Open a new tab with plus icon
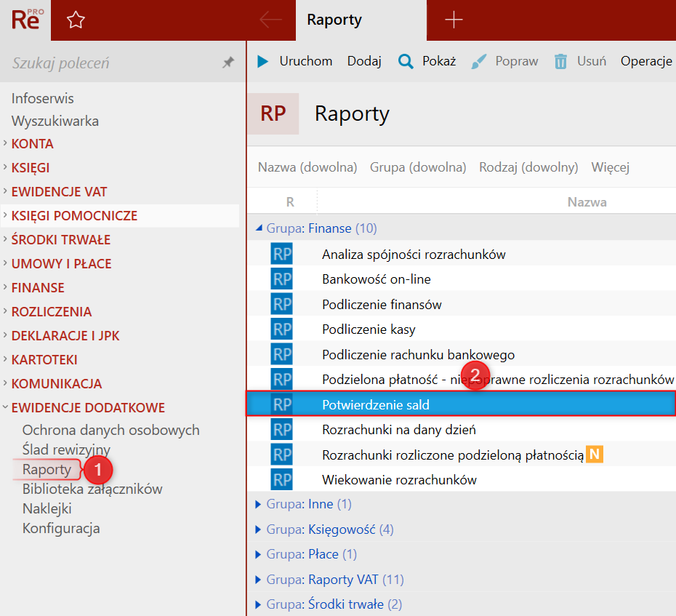676x616 pixels. point(454,20)
